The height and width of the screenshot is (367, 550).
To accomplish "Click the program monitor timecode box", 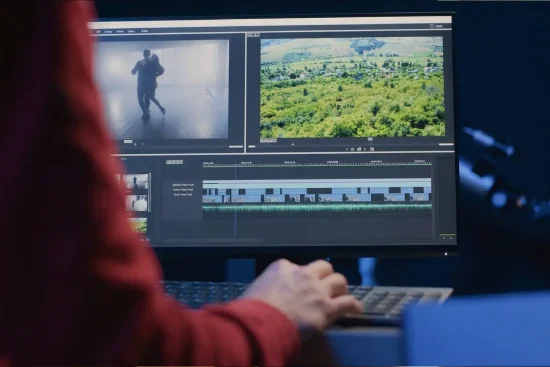I will tap(268, 141).
